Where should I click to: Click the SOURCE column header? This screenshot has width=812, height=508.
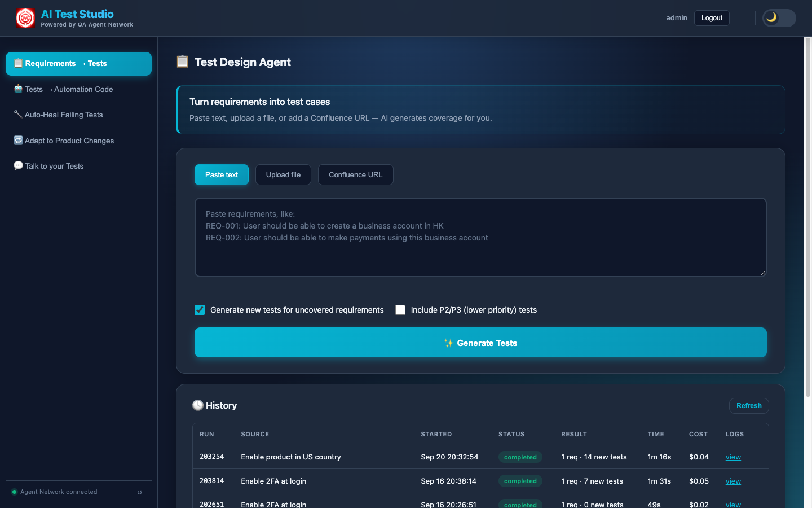click(255, 434)
